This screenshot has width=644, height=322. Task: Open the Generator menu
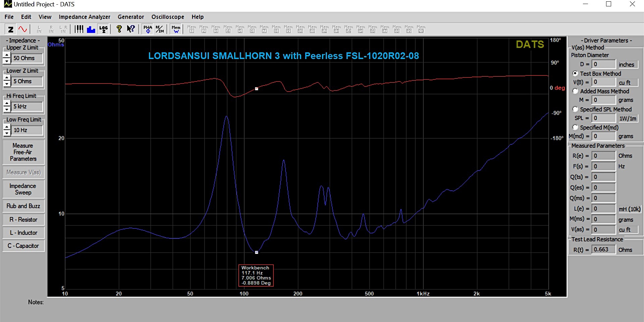coord(130,17)
